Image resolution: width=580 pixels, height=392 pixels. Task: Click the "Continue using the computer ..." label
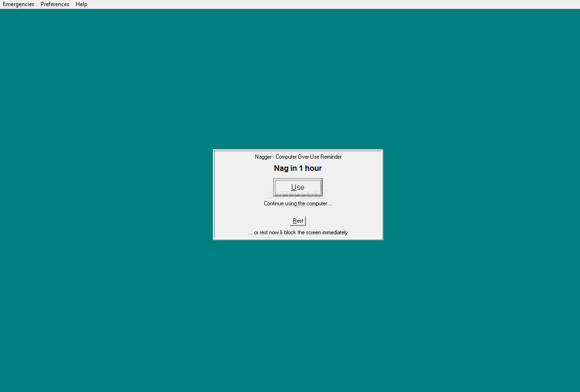pyautogui.click(x=298, y=203)
